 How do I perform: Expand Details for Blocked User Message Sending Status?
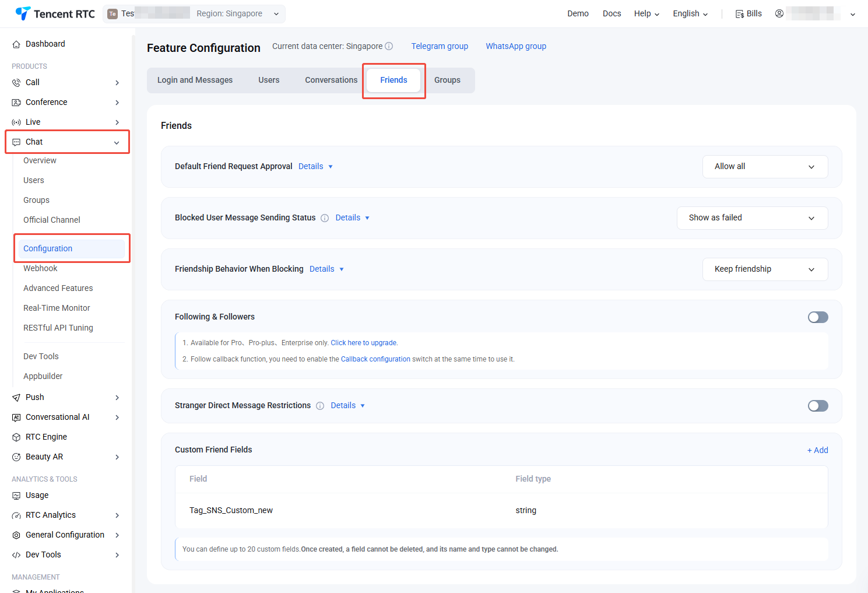click(x=353, y=218)
